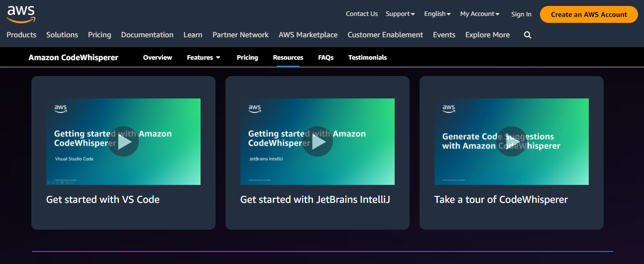The image size is (644, 264).
Task: Select the Resources tab
Action: pos(288,58)
